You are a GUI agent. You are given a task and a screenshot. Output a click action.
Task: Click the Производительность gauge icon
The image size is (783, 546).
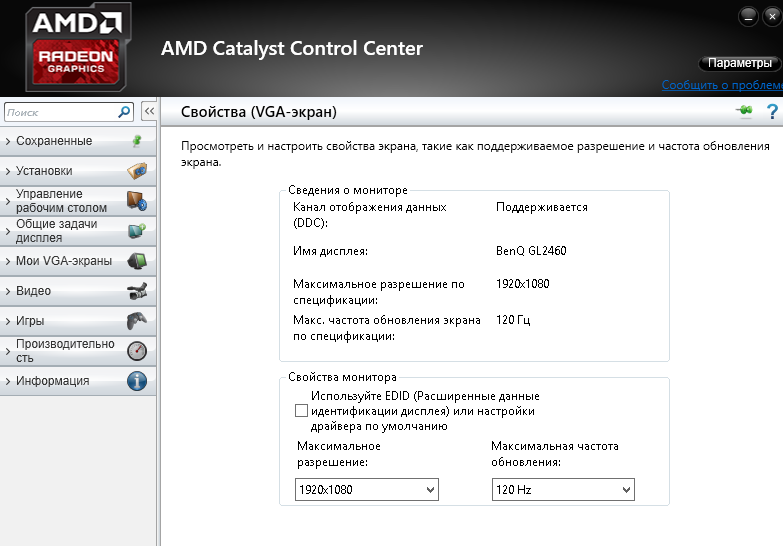137,351
